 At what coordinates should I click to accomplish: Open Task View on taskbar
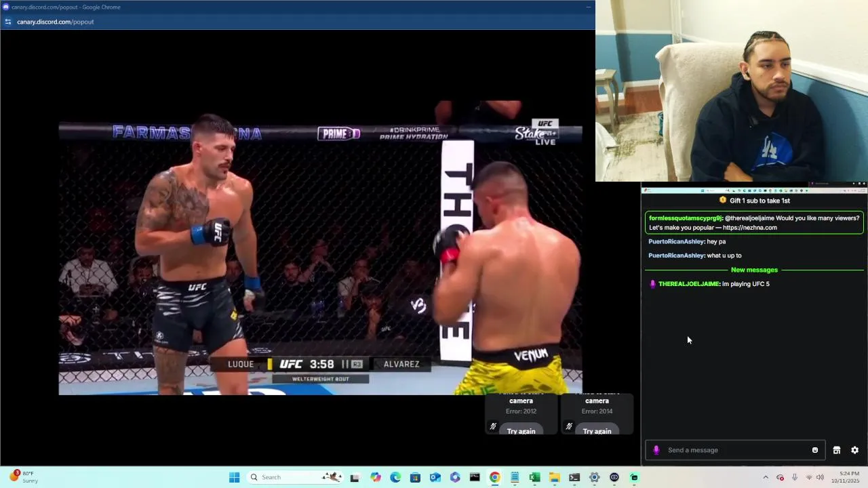(x=355, y=477)
